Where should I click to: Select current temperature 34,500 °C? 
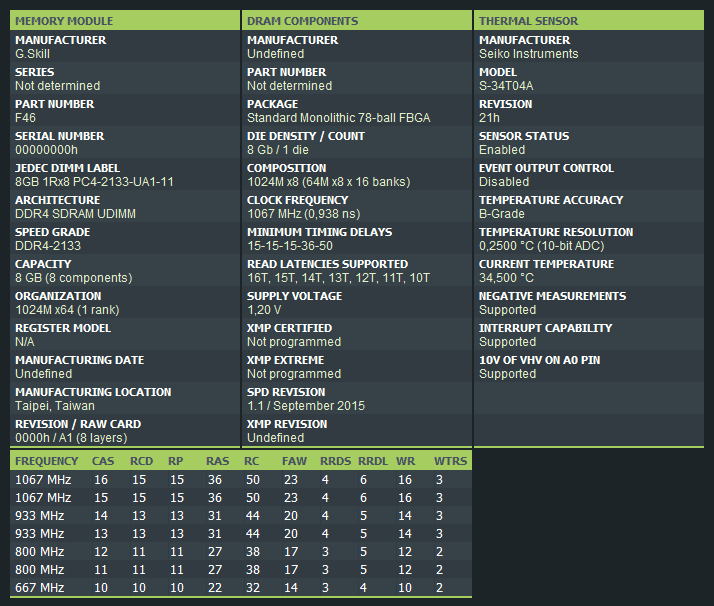click(x=506, y=278)
